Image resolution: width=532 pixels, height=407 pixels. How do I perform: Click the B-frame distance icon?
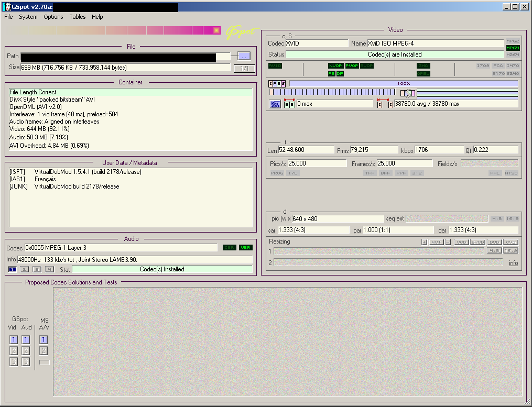(x=289, y=103)
